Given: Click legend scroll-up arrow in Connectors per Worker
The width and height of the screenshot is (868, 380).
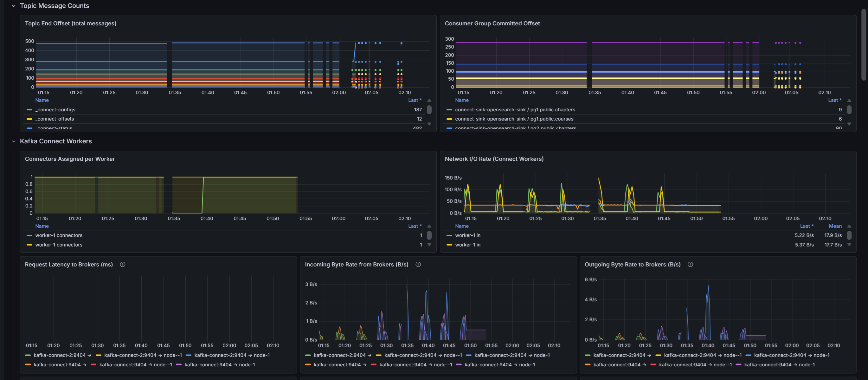Looking at the screenshot, I should pyautogui.click(x=429, y=226).
